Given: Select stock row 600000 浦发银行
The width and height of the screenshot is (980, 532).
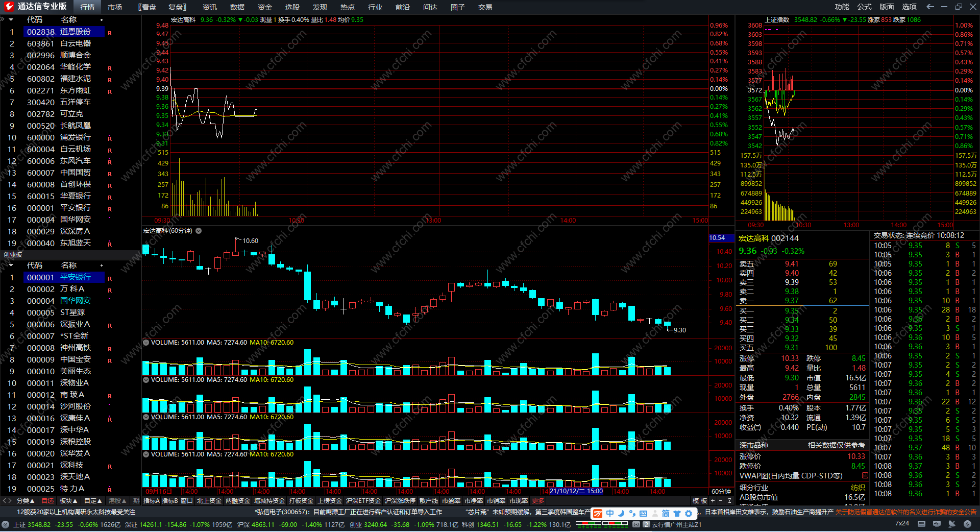Looking at the screenshot, I should click(x=70, y=137).
